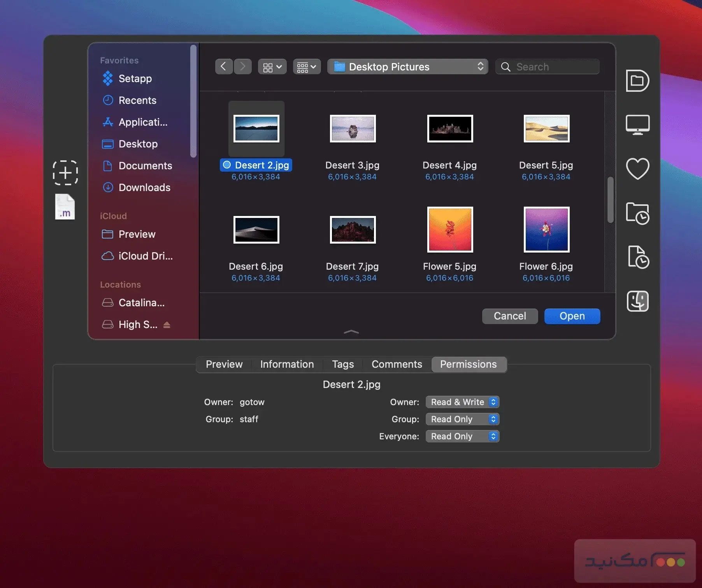The image size is (702, 588).
Task: Open the Desktop Pictures folder dropdown
Action: pyautogui.click(x=407, y=67)
